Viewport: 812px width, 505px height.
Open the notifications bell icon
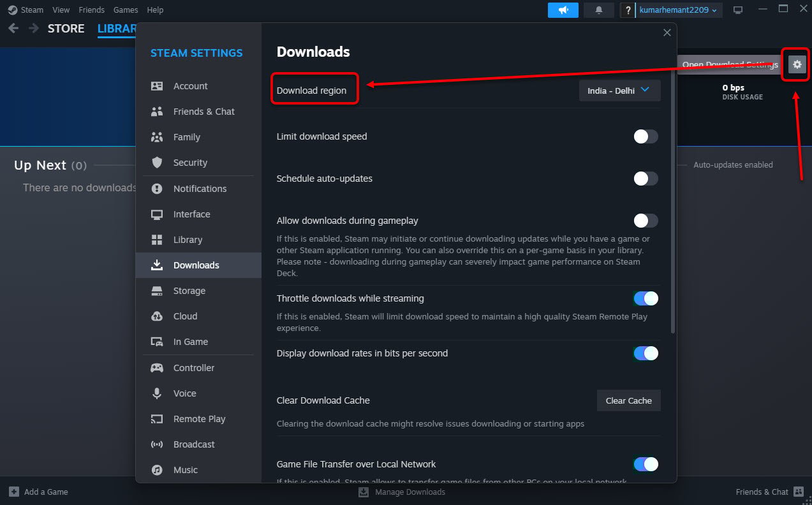click(x=598, y=10)
